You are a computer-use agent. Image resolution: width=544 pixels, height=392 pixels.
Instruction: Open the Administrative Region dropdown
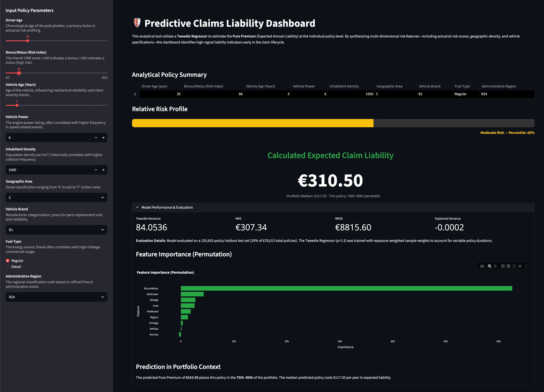56,297
